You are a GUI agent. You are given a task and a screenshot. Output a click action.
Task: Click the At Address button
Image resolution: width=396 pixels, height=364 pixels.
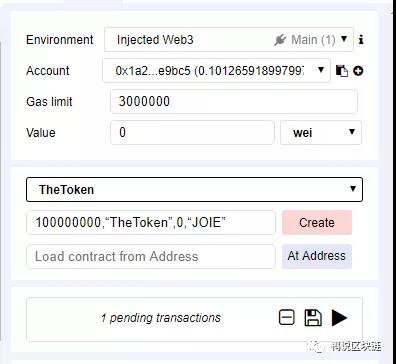(x=317, y=256)
